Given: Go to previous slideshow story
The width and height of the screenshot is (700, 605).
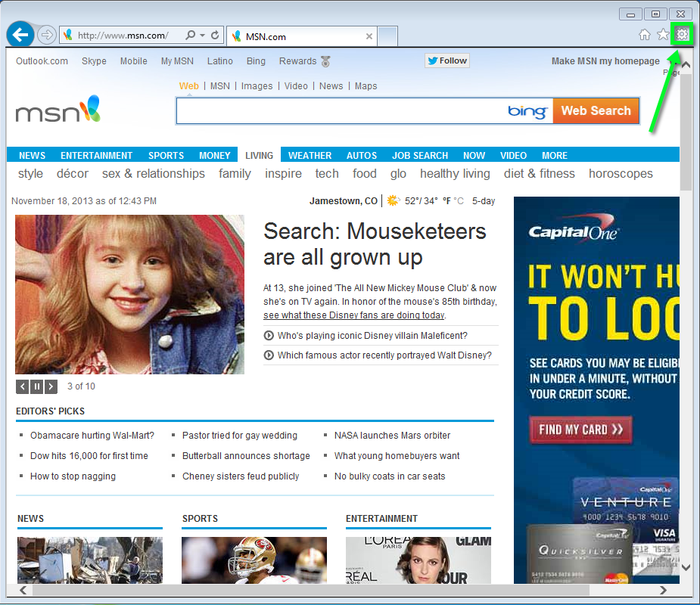Looking at the screenshot, I should pyautogui.click(x=23, y=386).
